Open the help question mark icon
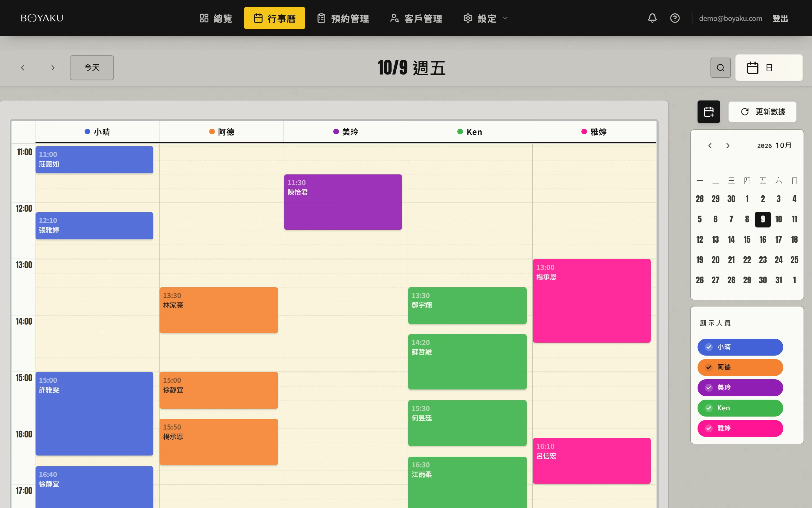The image size is (812, 508). click(675, 18)
